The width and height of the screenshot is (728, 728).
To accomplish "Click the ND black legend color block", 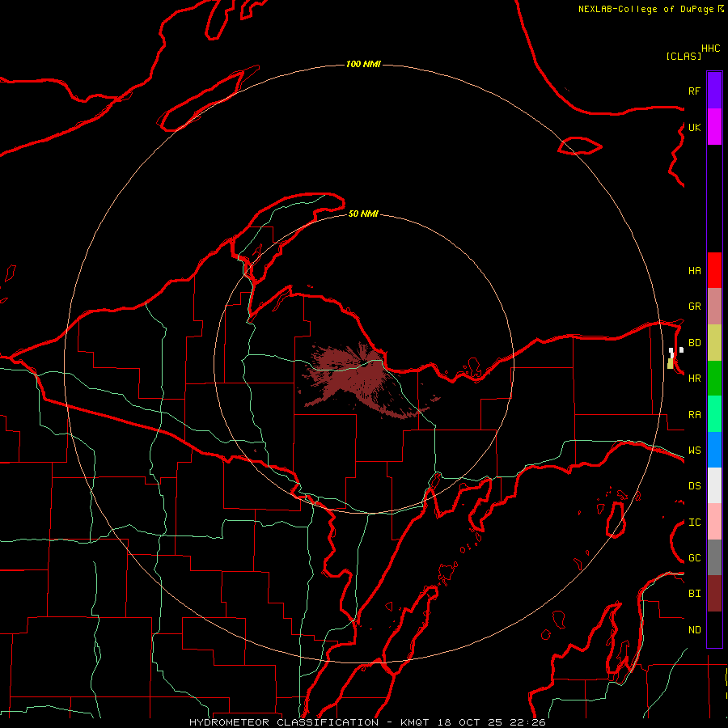I will click(x=714, y=629).
